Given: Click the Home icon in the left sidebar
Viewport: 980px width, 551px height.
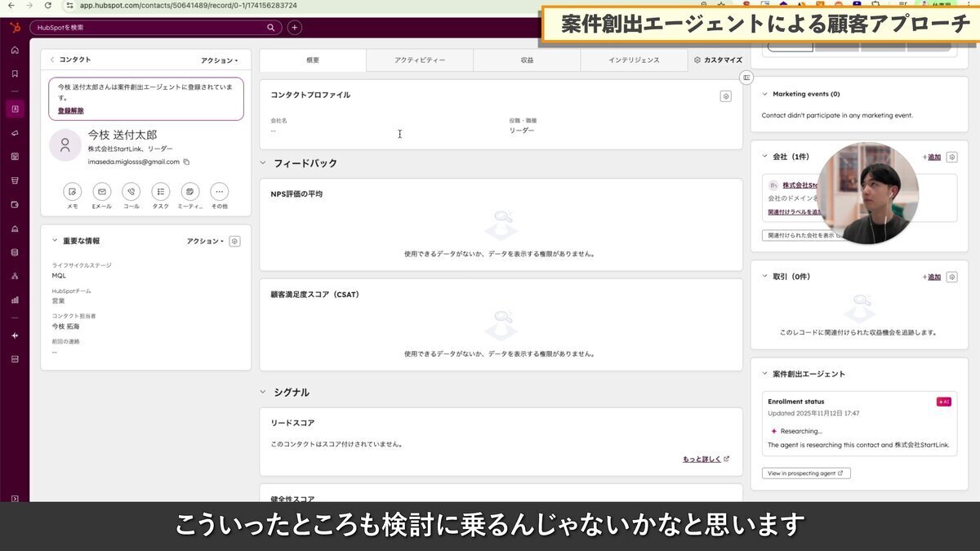Looking at the screenshot, I should click(x=15, y=51).
